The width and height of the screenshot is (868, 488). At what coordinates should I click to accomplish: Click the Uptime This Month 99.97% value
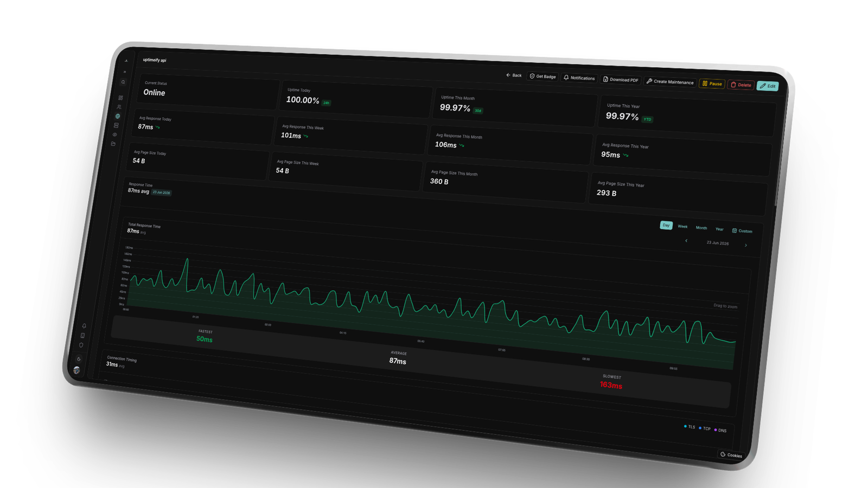pyautogui.click(x=455, y=108)
